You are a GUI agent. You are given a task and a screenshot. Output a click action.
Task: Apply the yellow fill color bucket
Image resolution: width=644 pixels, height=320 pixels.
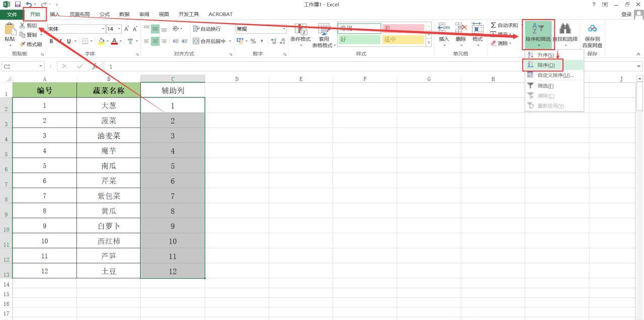pyautogui.click(x=101, y=41)
